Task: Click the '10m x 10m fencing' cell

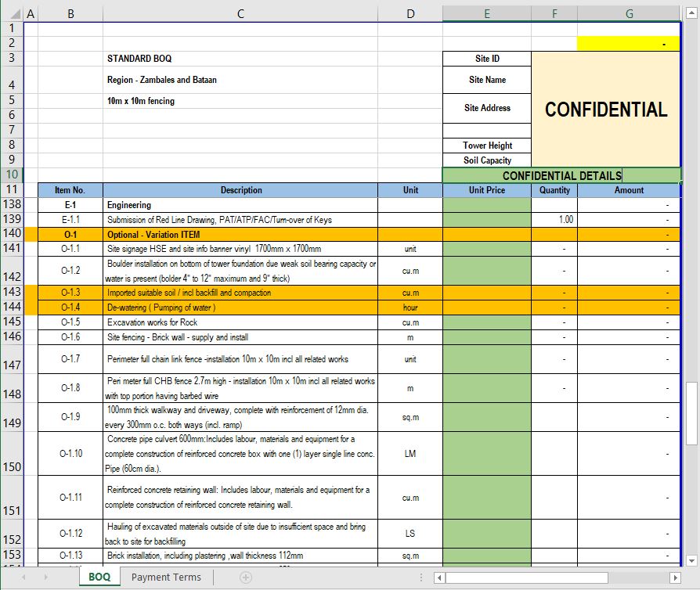Action: [240, 101]
